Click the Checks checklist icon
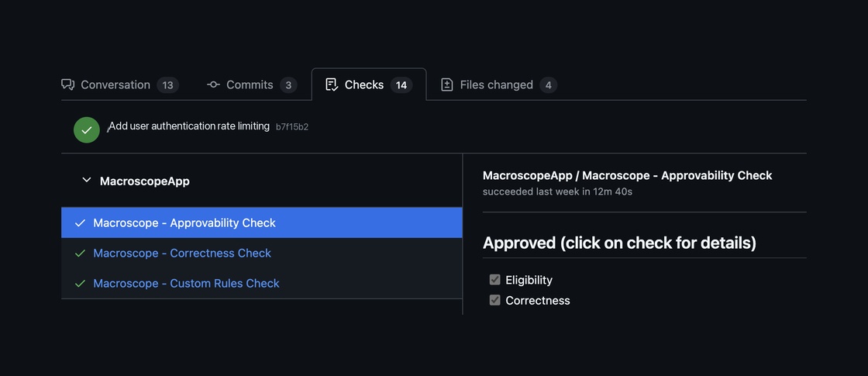This screenshot has width=868, height=376. (332, 85)
